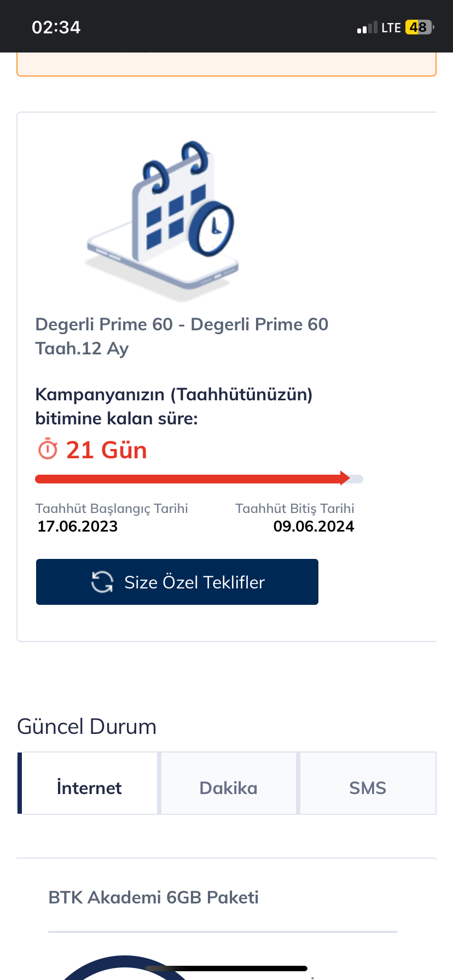Tap the orange banner at the top
Image resolution: width=453 pixels, height=980 pixels.
tap(226, 65)
